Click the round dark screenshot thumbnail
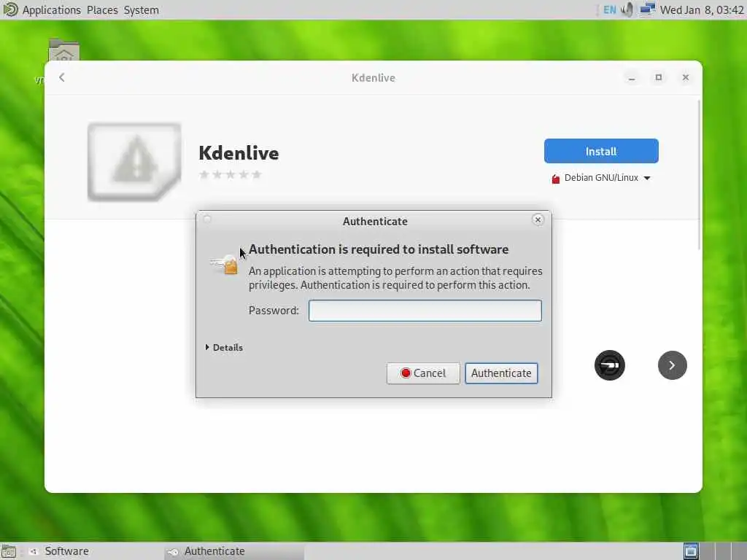Screen dimensions: 747x560 [609, 365]
